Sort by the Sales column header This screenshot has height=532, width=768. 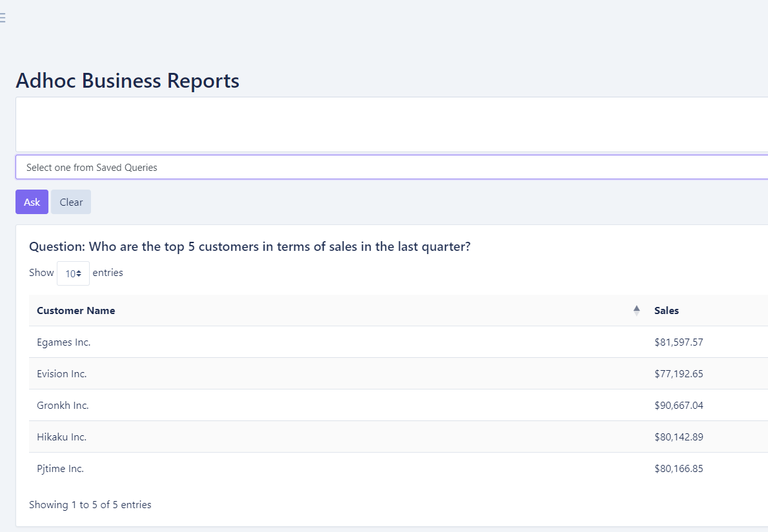pyautogui.click(x=667, y=311)
